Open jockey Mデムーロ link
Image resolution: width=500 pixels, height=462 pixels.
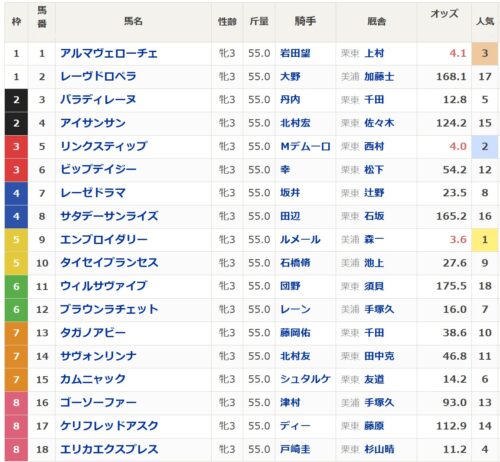point(305,147)
